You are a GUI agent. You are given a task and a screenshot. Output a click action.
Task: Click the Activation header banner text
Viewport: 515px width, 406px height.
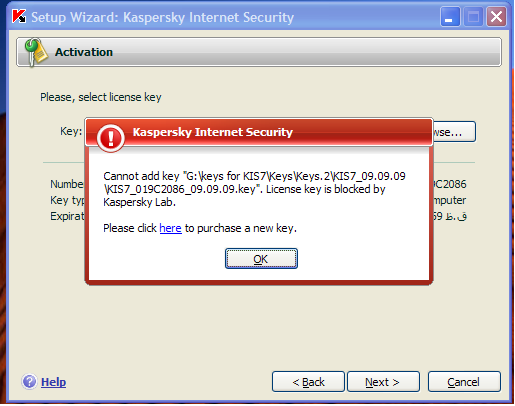[84, 52]
